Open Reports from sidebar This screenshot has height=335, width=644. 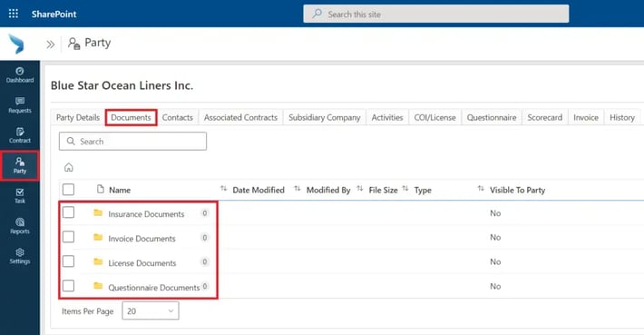point(20,226)
